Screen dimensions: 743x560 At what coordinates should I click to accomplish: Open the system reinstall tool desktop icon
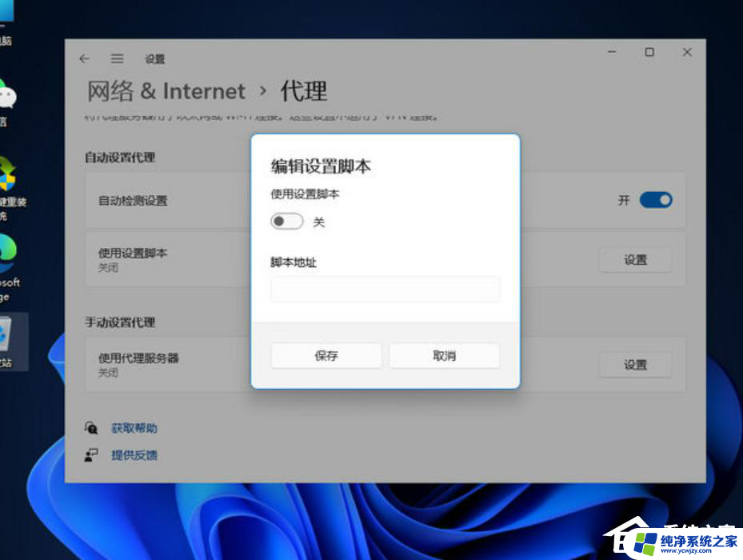(8, 174)
